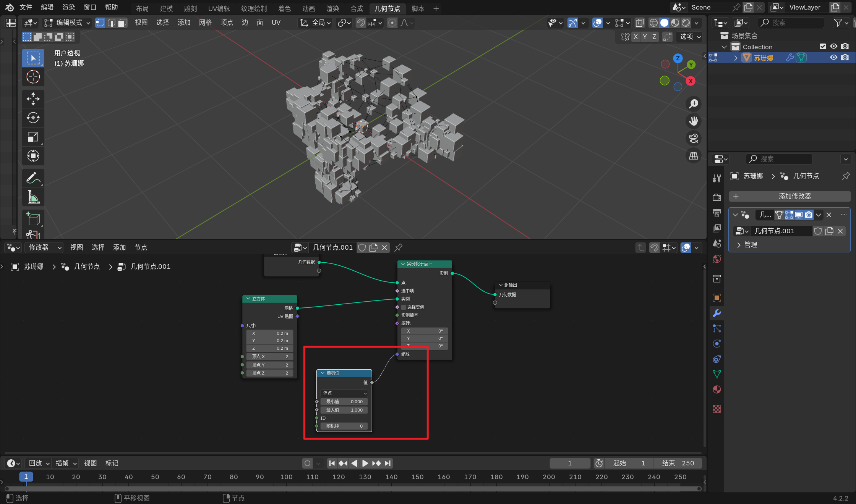This screenshot has width=856, height=504.
Task: Hide Collection with its eye icon
Action: pyautogui.click(x=834, y=47)
